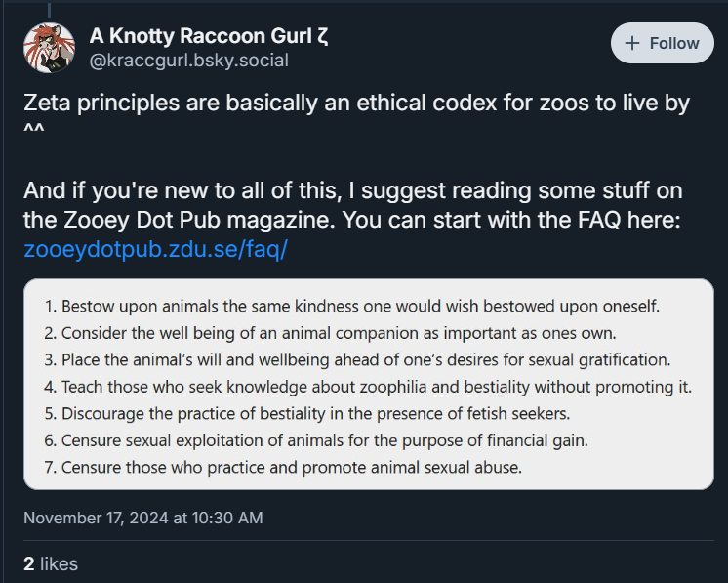Click the raccoon profile avatar
728x583 pixels.
pos(49,45)
